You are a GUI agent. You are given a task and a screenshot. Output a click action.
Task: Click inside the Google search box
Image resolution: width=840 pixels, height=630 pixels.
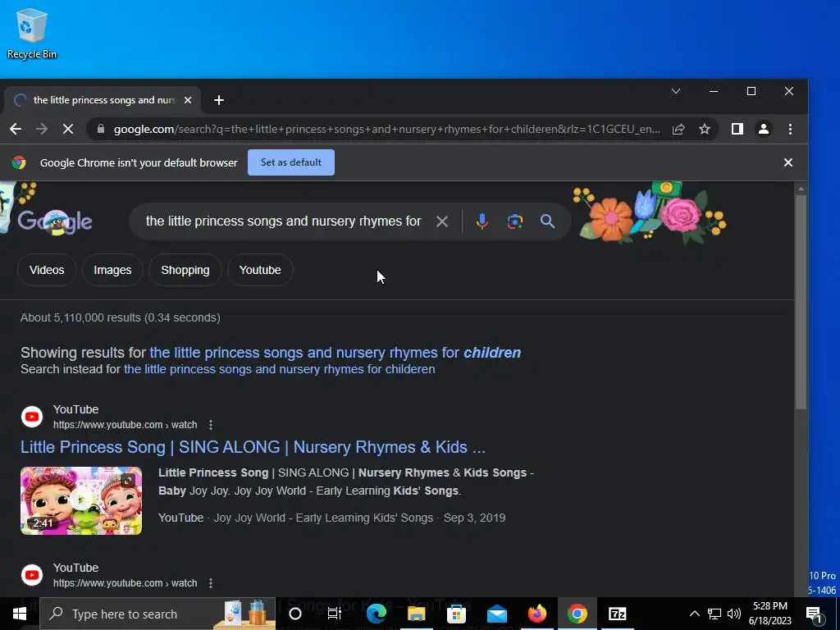tap(283, 221)
